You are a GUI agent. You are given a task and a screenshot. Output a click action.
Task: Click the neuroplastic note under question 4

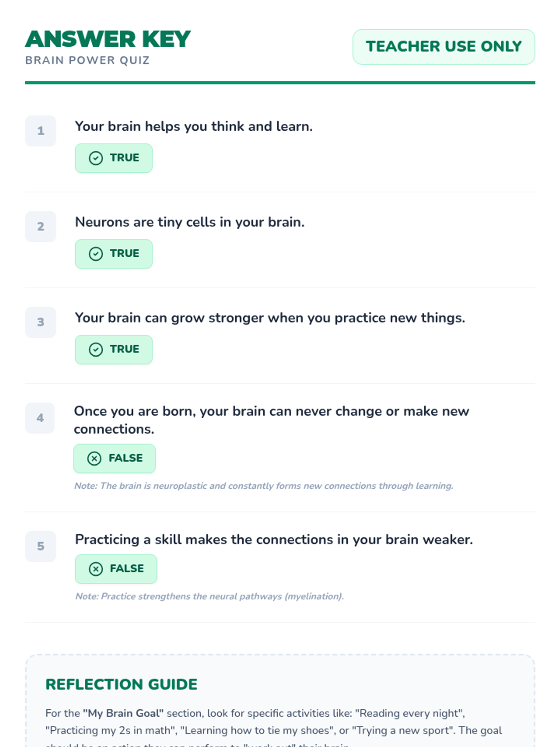(x=264, y=486)
